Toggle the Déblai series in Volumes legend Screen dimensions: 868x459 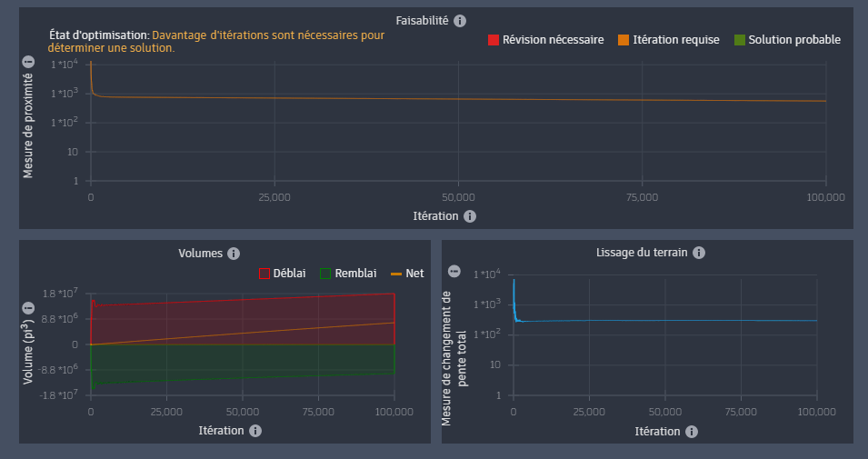(283, 274)
